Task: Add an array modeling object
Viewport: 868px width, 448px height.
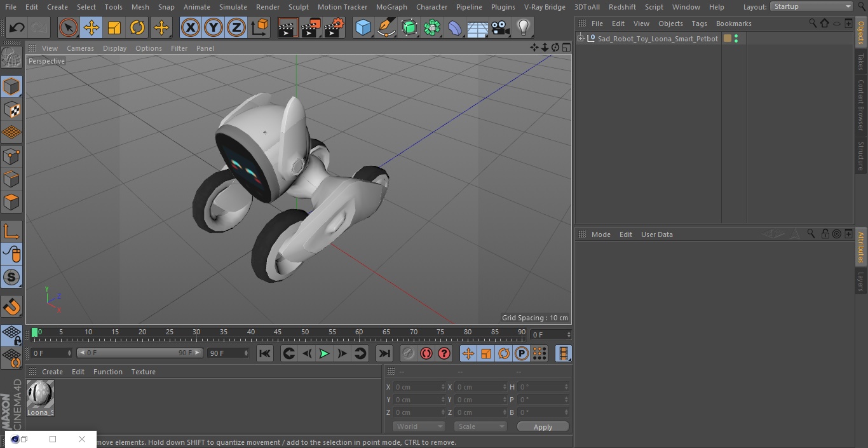Action: tap(432, 27)
